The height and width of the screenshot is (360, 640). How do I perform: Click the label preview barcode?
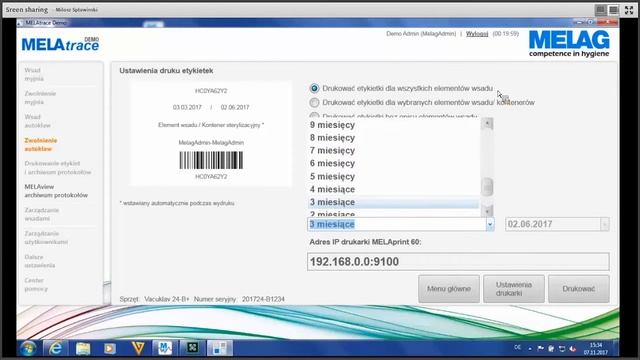[211, 160]
